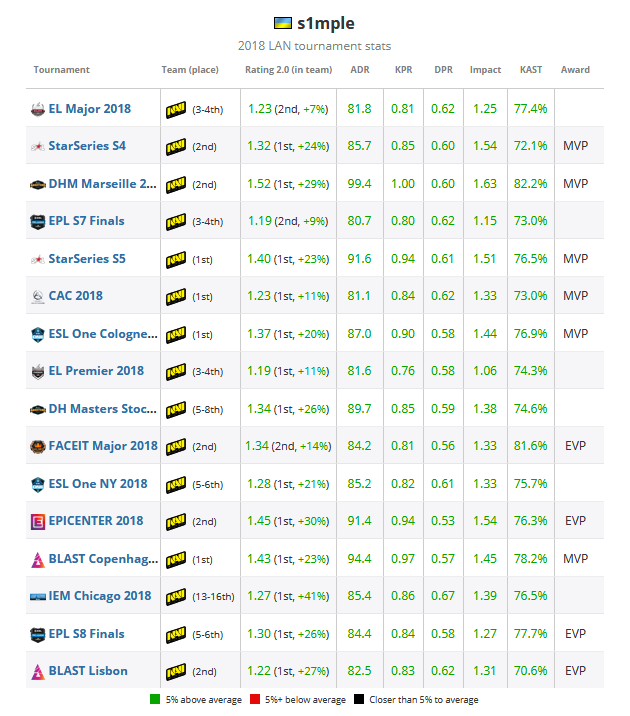Viewport: 630px width, 716px height.
Task: Click the NaVi logo in FACEIT Major row
Action: [176, 446]
